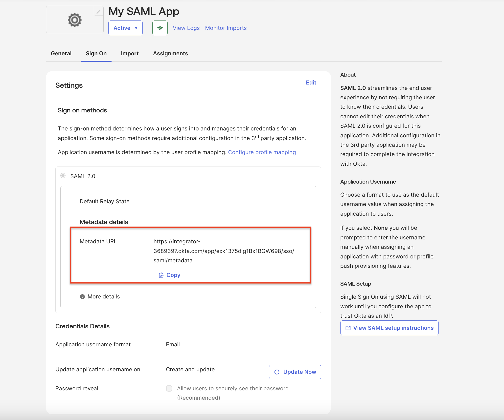This screenshot has height=420, width=504.
Task: Click the SAML Setup sidebar heading
Action: click(356, 284)
